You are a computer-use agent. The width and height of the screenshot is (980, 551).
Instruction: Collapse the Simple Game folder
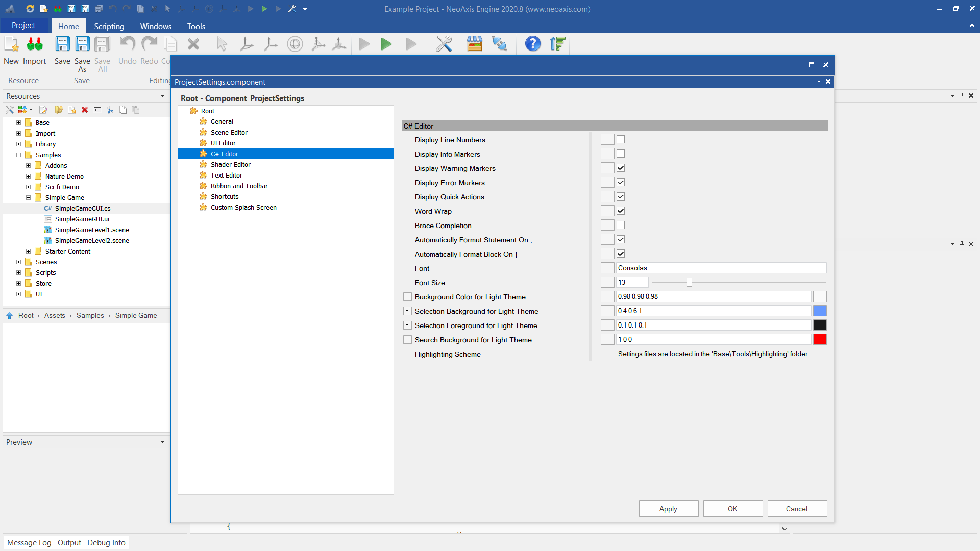tap(29, 197)
